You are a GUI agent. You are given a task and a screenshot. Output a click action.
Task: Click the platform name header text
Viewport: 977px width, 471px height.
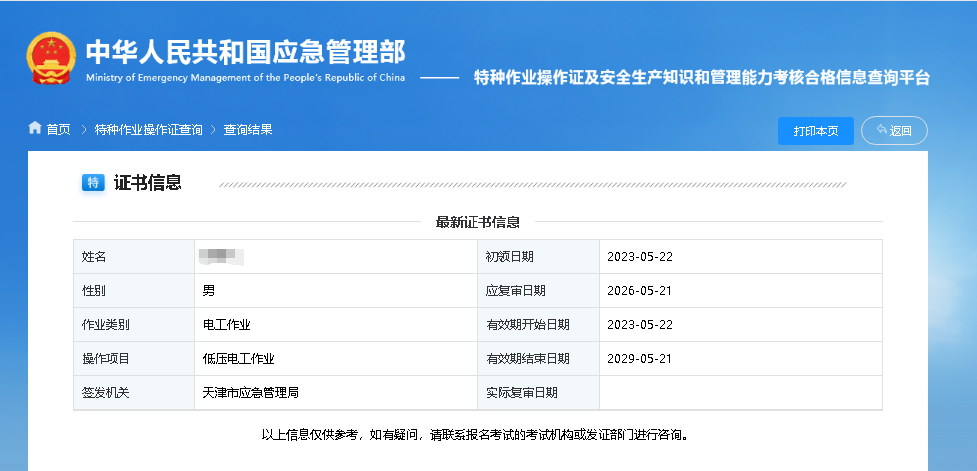[701, 77]
